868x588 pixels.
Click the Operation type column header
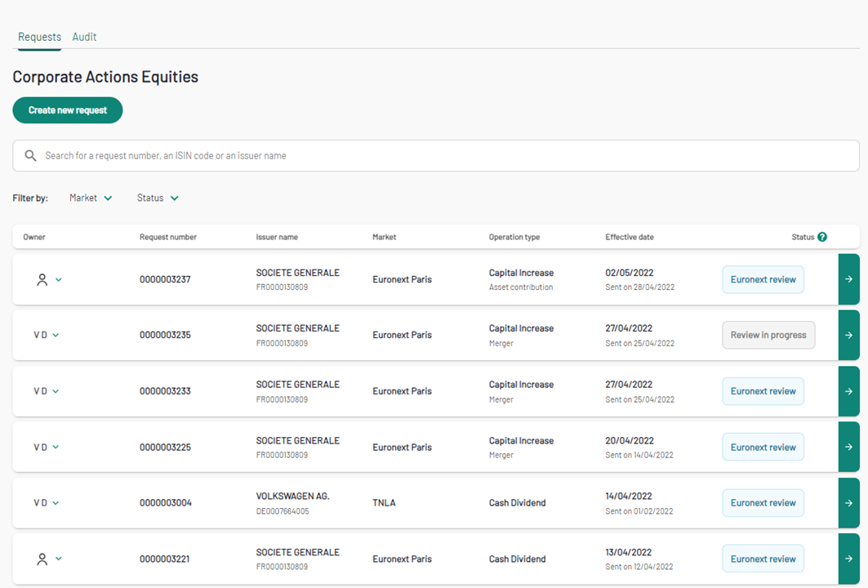pyautogui.click(x=514, y=237)
